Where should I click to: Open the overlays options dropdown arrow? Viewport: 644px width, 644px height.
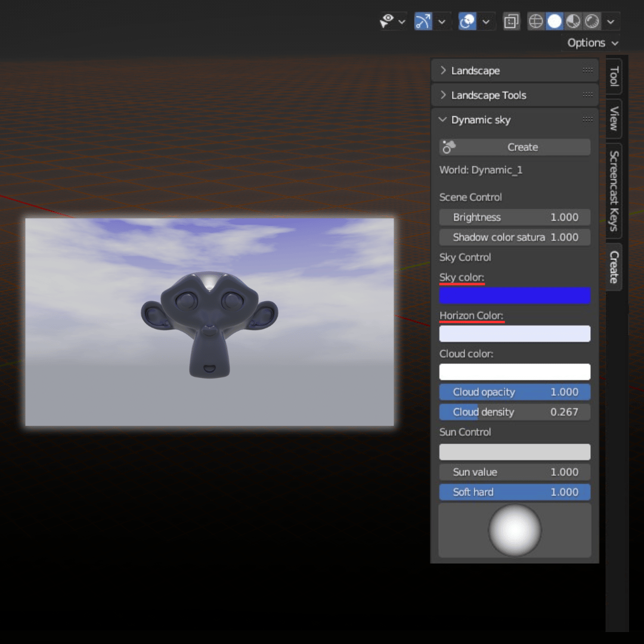[x=486, y=22]
